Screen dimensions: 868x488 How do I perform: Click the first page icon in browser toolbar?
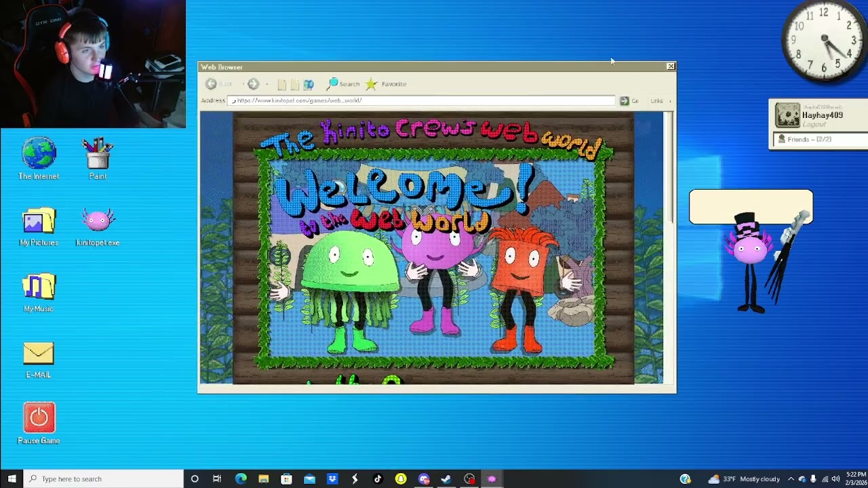point(282,84)
